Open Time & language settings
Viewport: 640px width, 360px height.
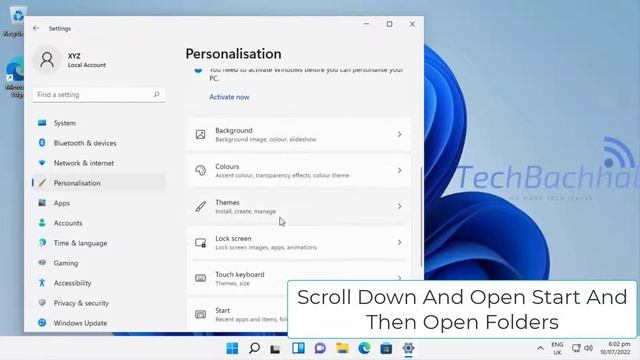99,243
